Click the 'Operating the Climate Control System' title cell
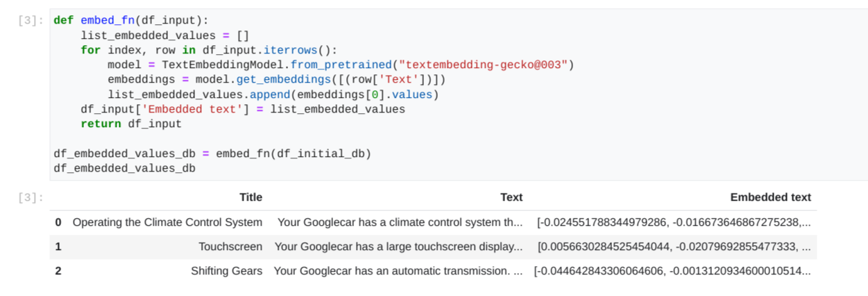 (x=167, y=222)
